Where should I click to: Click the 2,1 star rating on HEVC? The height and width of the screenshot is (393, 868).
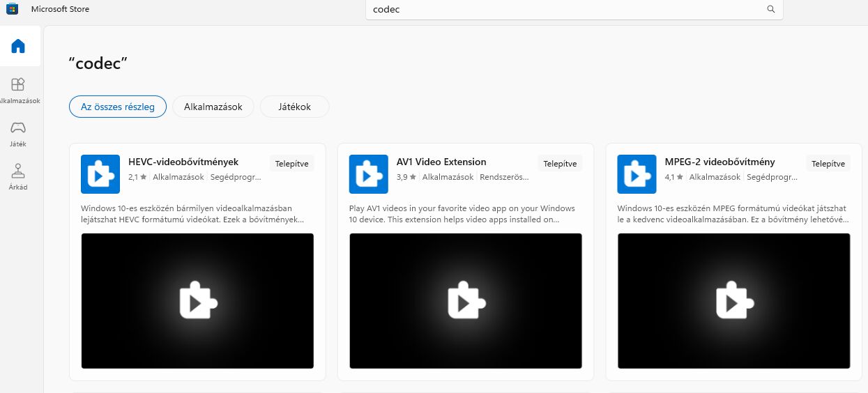click(x=137, y=177)
